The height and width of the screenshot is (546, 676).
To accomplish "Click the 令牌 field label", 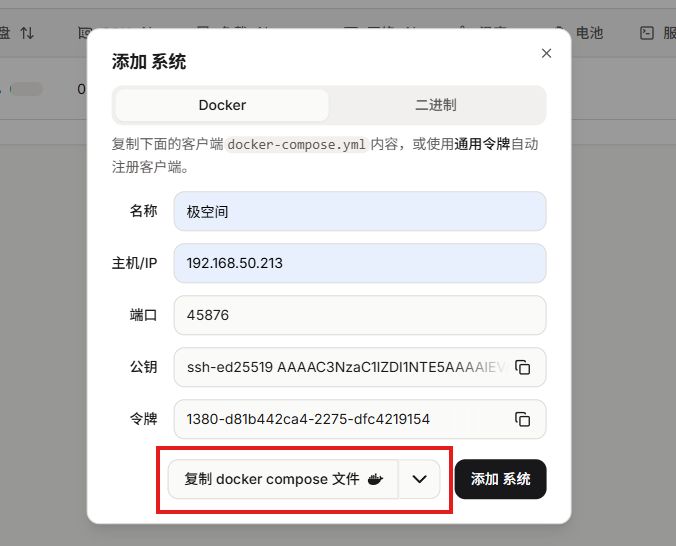I will 143,419.
